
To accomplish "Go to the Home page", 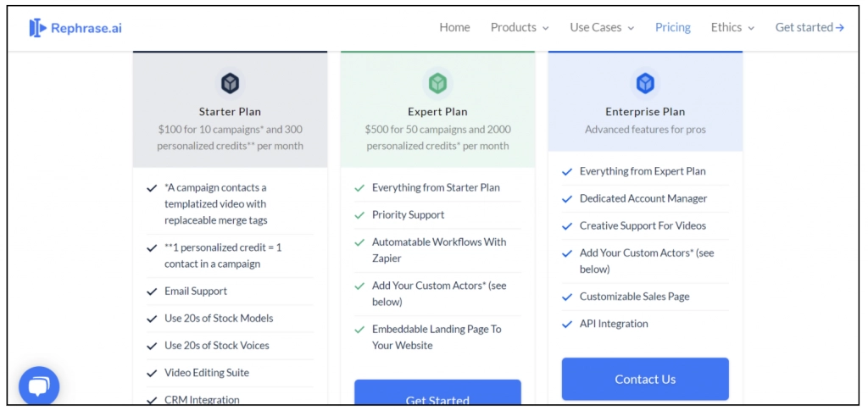I will tap(454, 28).
